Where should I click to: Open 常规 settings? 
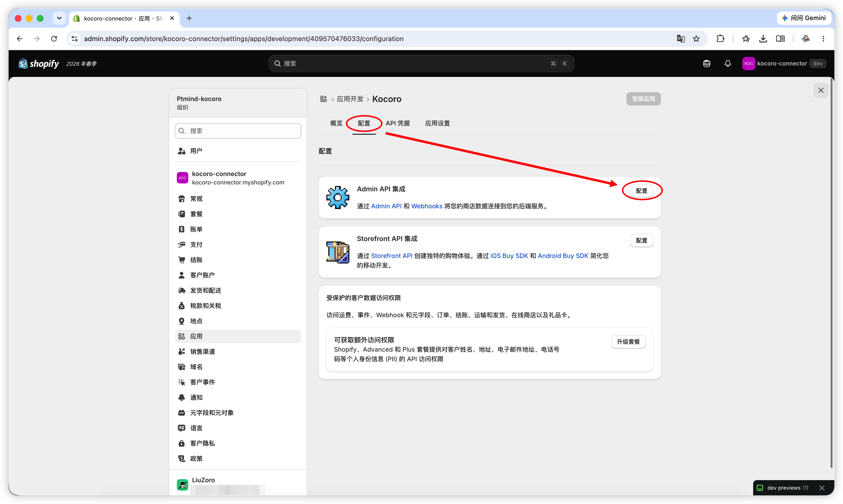238,199
